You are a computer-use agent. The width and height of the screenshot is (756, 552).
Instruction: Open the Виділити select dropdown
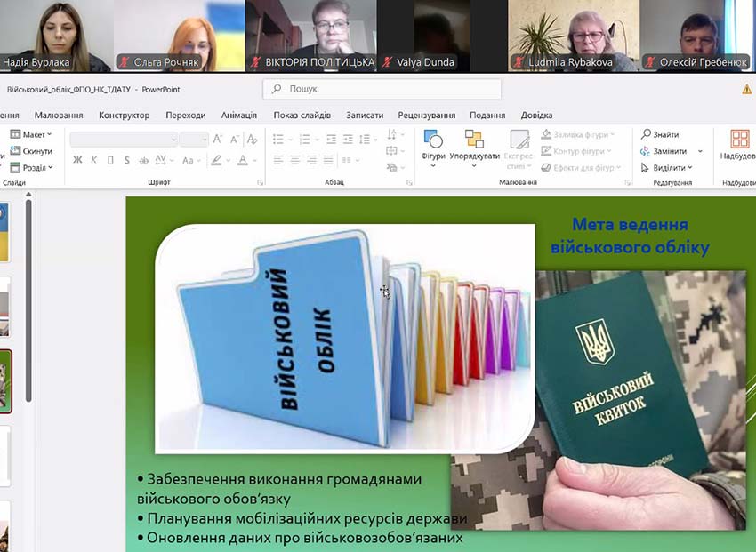(668, 167)
